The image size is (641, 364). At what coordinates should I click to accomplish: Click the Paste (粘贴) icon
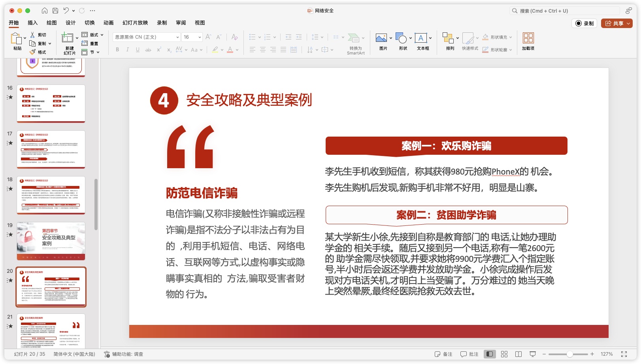tap(16, 39)
